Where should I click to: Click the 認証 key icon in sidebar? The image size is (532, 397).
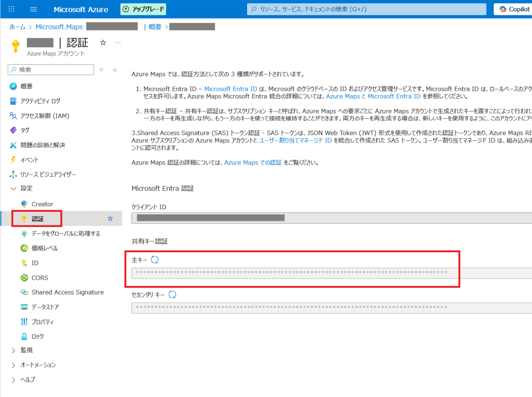tap(24, 219)
